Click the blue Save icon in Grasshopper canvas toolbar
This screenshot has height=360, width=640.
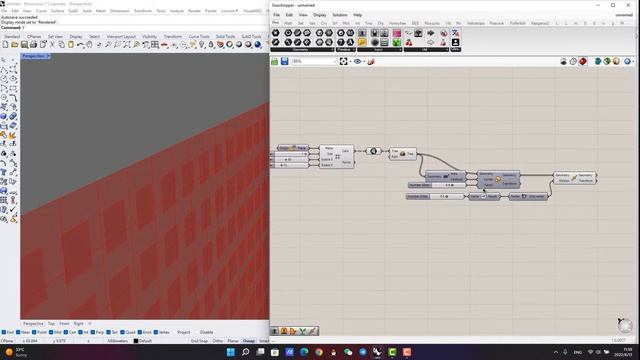coord(284,61)
